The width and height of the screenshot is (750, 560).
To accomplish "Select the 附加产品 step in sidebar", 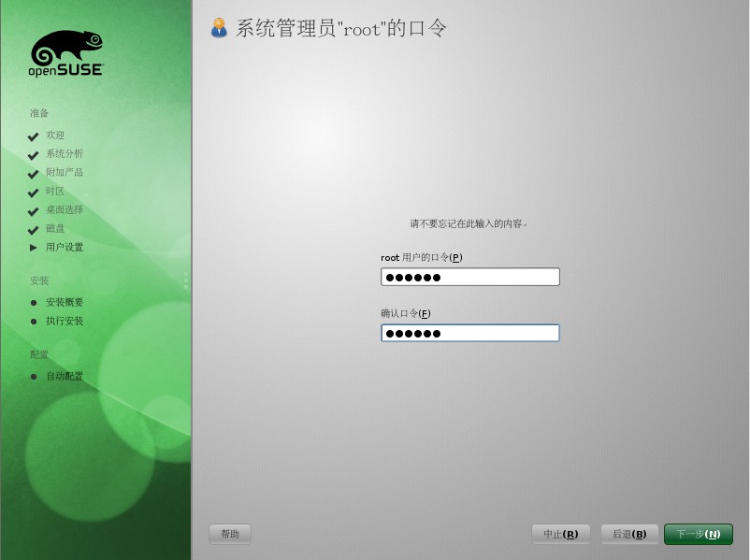I will [x=65, y=172].
